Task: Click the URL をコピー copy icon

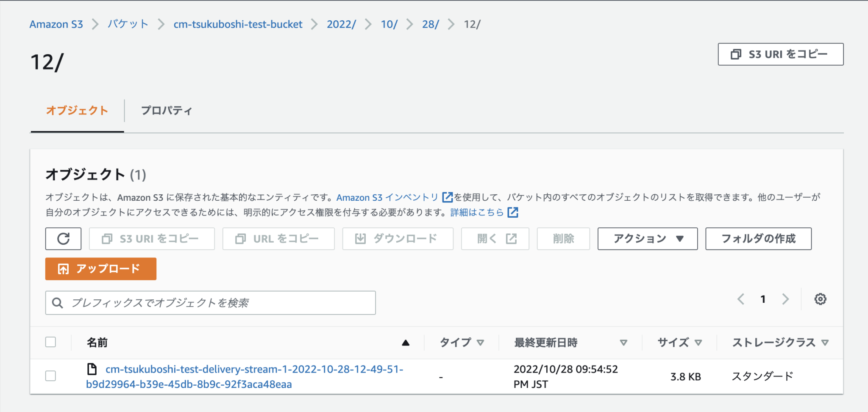Action: tap(240, 238)
